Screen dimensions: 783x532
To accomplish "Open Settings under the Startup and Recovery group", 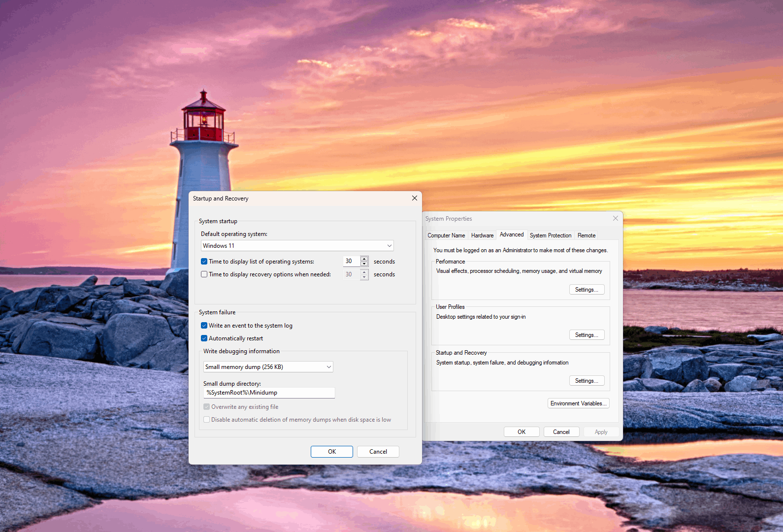I will pyautogui.click(x=587, y=381).
